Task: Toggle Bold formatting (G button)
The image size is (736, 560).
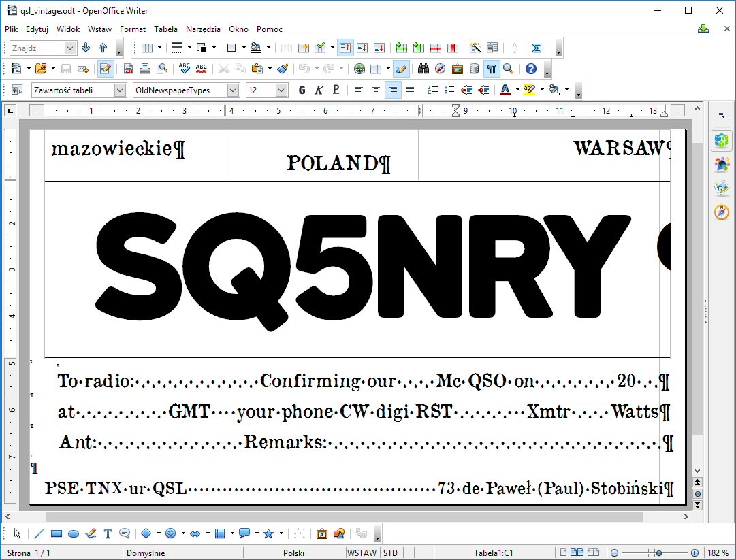Action: coord(302,90)
